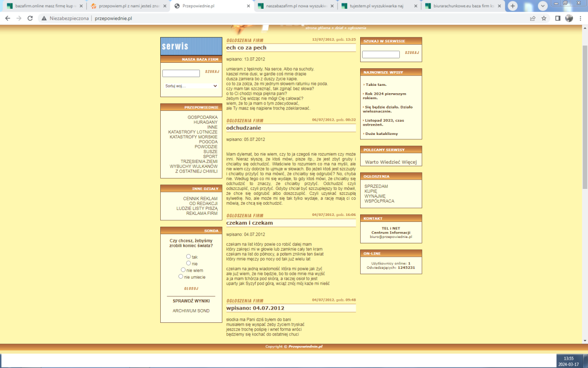Open the browser side panel icon

(558, 18)
